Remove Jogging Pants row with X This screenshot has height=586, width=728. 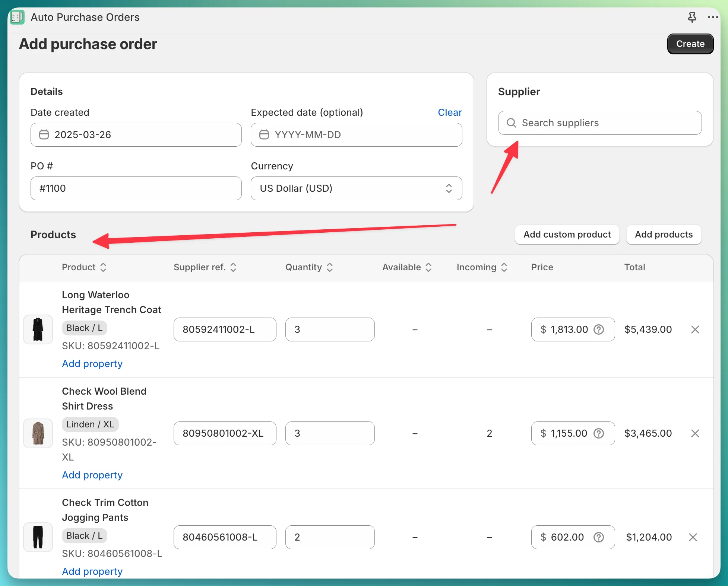[x=693, y=537]
